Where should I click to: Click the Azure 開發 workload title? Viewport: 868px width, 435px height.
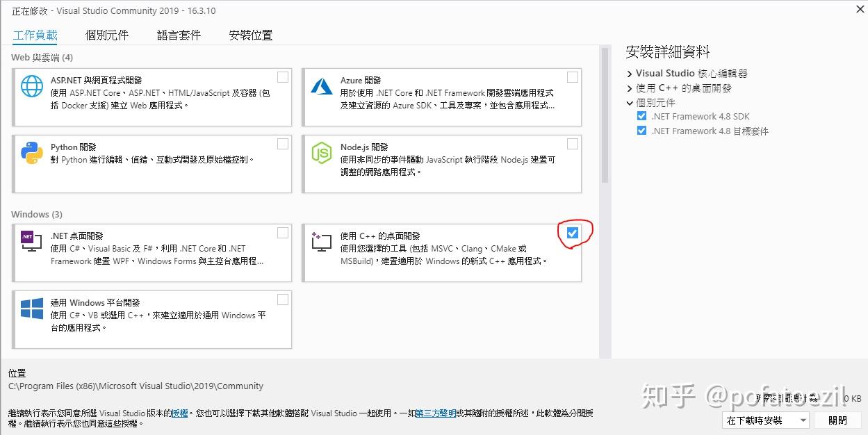tap(361, 81)
